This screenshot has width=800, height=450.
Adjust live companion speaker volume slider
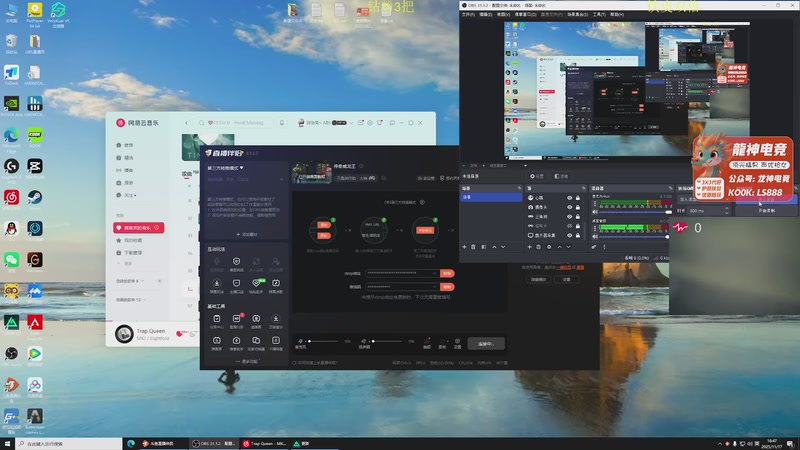387,341
